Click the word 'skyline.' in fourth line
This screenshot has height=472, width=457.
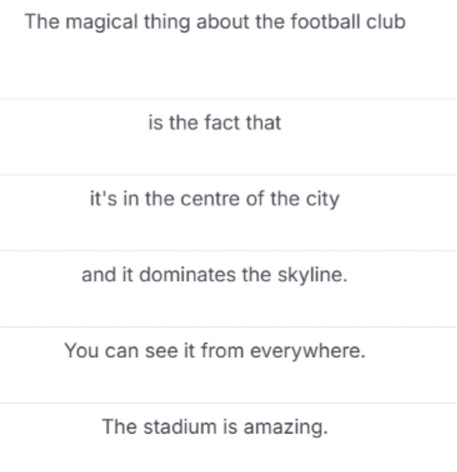click(x=313, y=276)
